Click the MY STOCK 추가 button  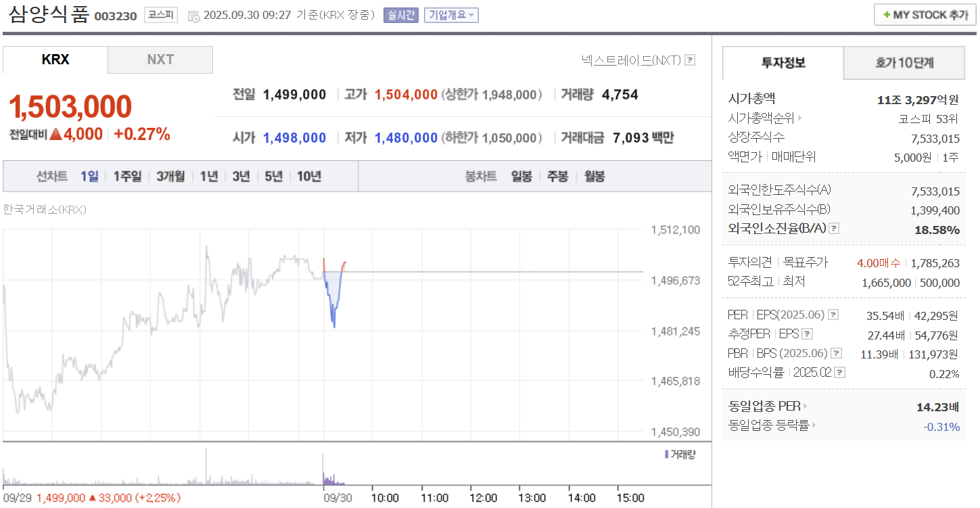(925, 14)
